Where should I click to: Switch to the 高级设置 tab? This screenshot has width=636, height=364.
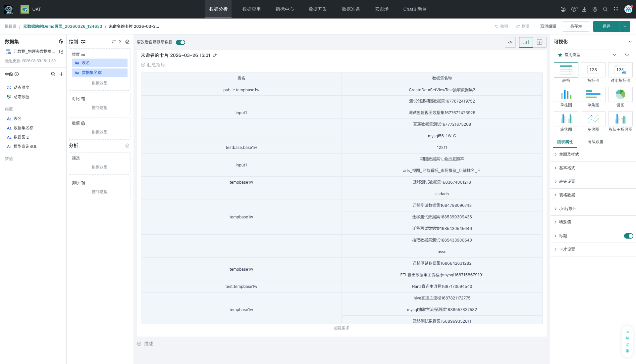tap(595, 142)
